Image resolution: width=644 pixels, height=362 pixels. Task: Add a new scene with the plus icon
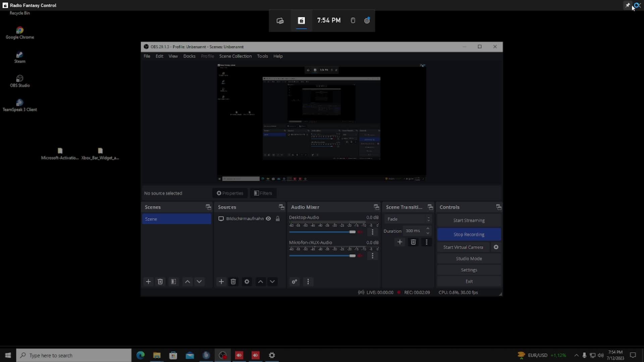[x=149, y=282]
